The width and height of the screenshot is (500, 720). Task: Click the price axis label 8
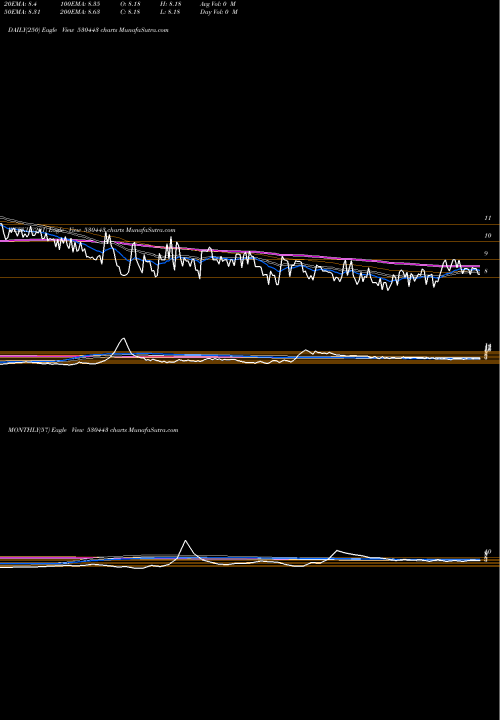pyautogui.click(x=486, y=271)
